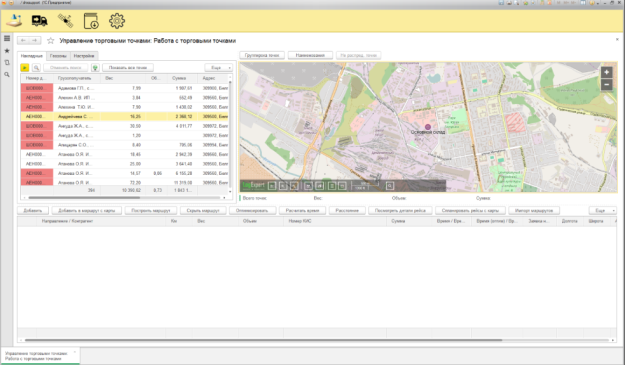The height and width of the screenshot is (365, 625).
Task: Click Расстояние button
Action: click(347, 210)
